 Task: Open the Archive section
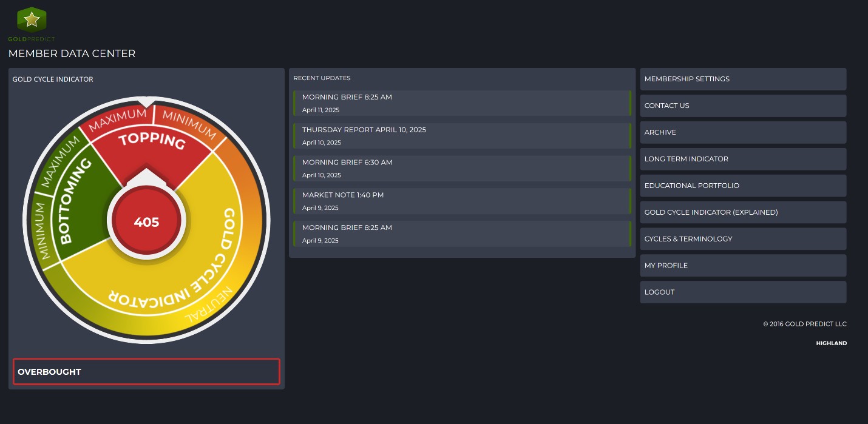pyautogui.click(x=742, y=132)
